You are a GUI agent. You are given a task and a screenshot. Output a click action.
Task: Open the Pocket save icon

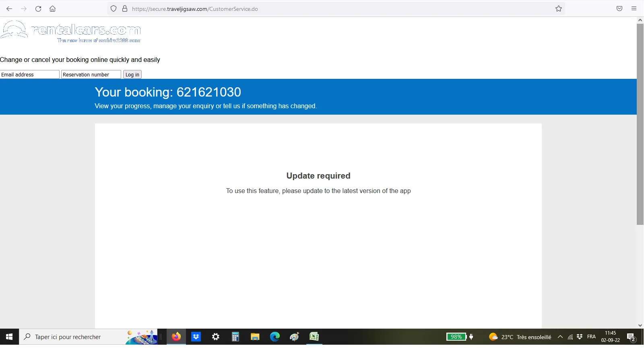click(x=619, y=9)
